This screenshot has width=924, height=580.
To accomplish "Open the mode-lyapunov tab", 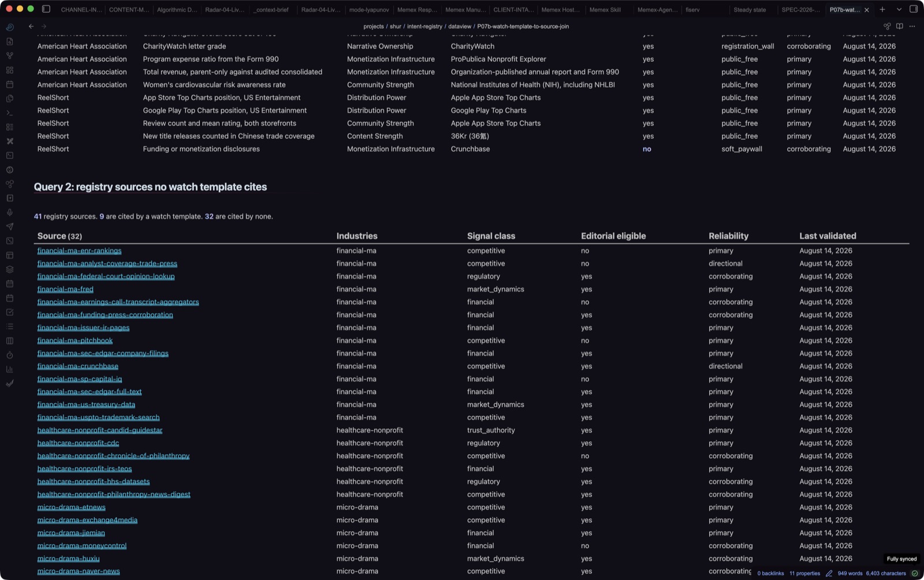I will point(369,10).
